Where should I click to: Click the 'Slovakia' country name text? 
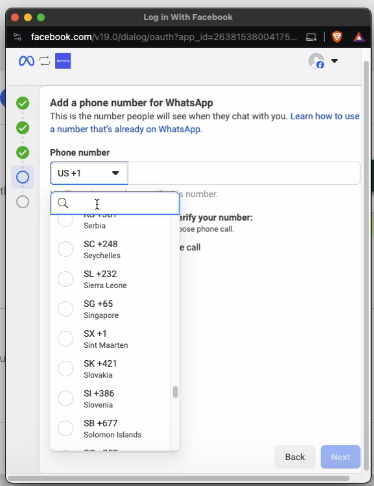pos(98,375)
